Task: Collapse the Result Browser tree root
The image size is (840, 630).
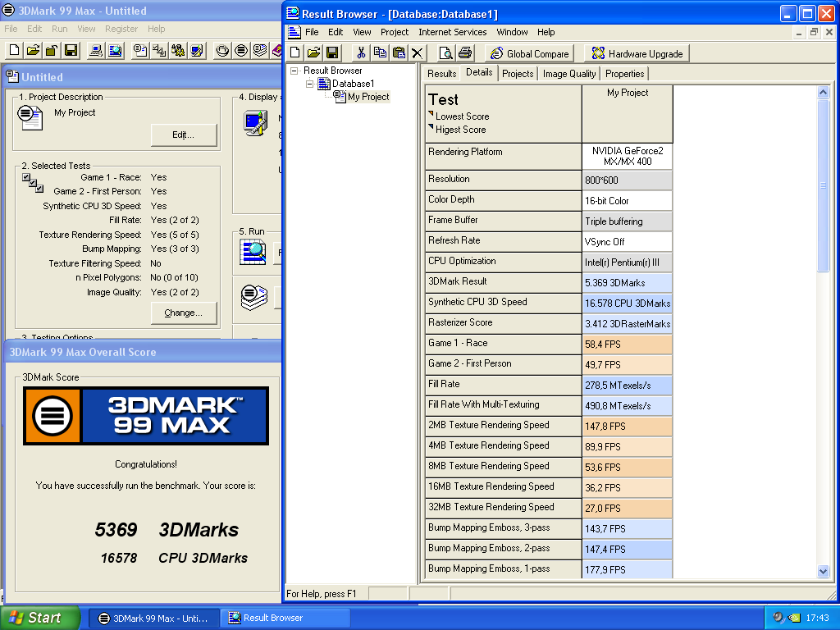Action: point(294,71)
